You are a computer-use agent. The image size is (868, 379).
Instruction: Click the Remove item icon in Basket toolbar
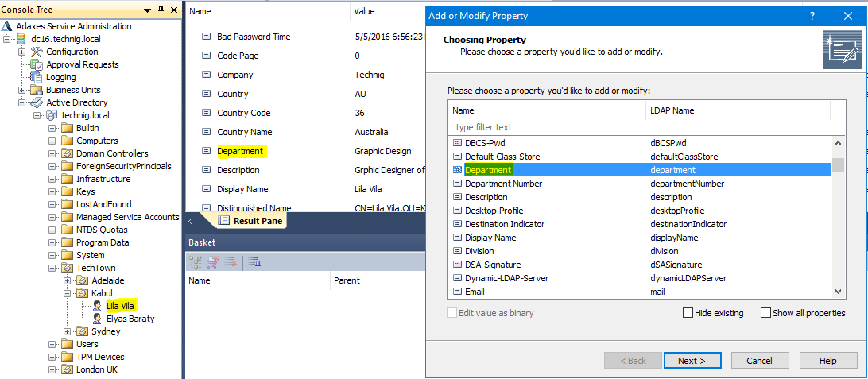[231, 262]
